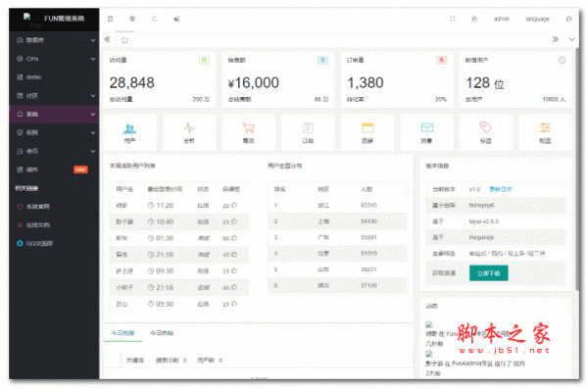The image size is (588, 388).
Task: Switch to the second search tab
Action: pyautogui.click(x=162, y=333)
